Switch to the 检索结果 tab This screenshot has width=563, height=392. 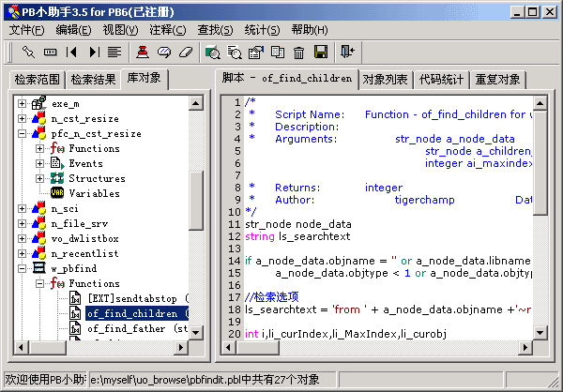point(93,80)
